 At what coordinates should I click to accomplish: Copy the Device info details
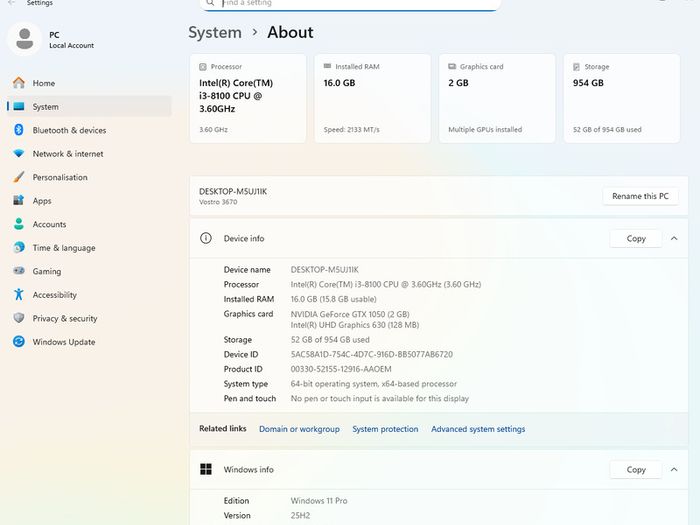[x=636, y=238]
